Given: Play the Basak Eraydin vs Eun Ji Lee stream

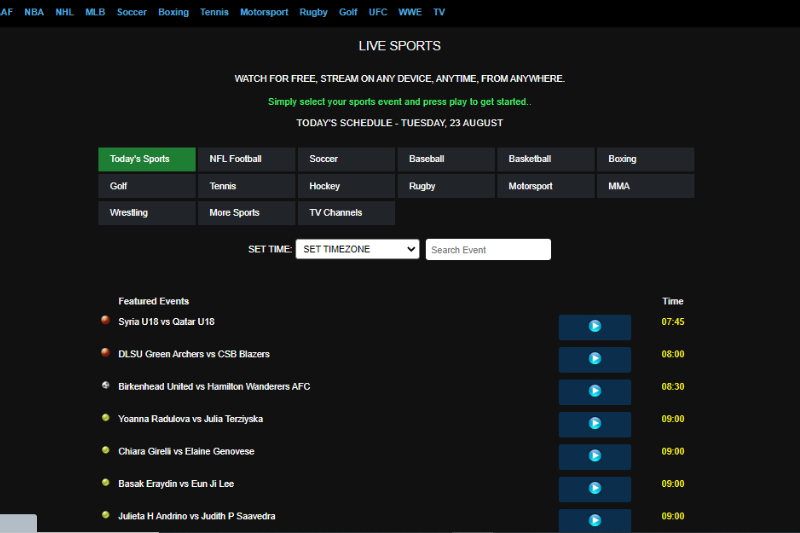Looking at the screenshot, I should (595, 489).
